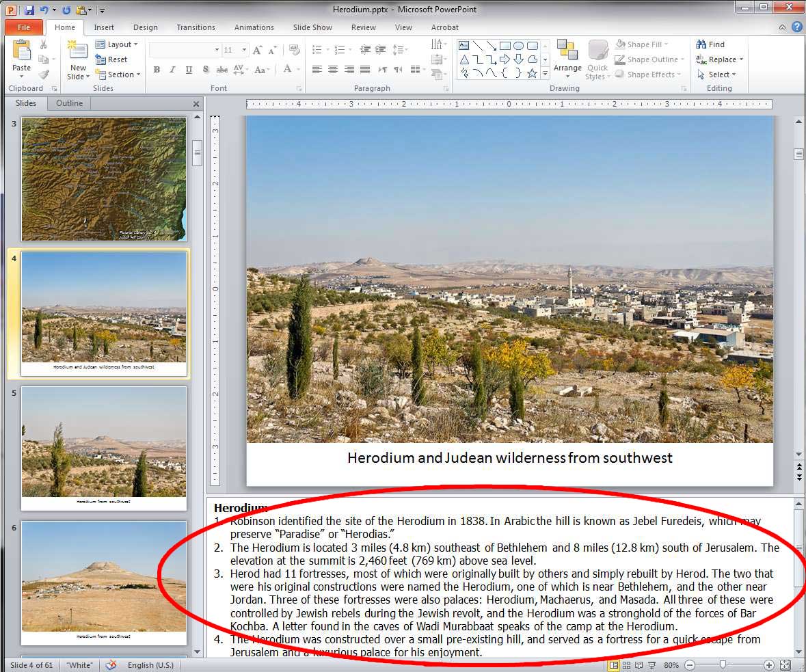Switch to the Outline tab in the slides pane
The width and height of the screenshot is (806, 672).
(68, 103)
